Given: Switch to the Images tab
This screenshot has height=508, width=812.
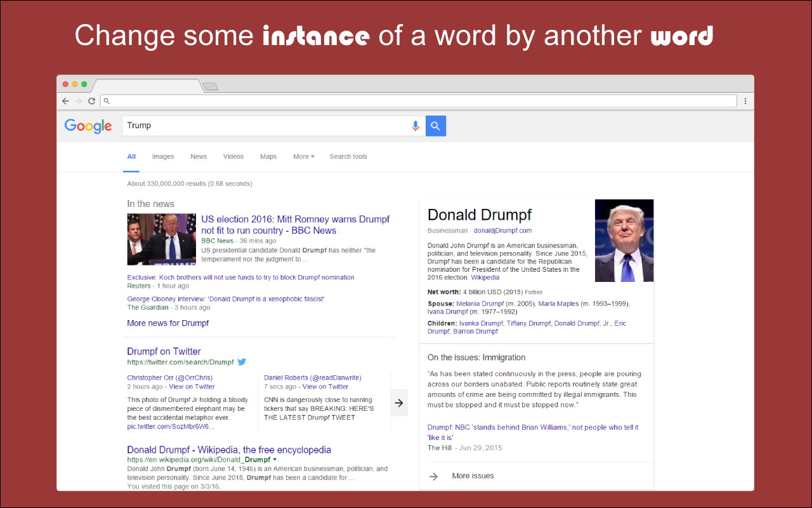Looking at the screenshot, I should coord(163,157).
